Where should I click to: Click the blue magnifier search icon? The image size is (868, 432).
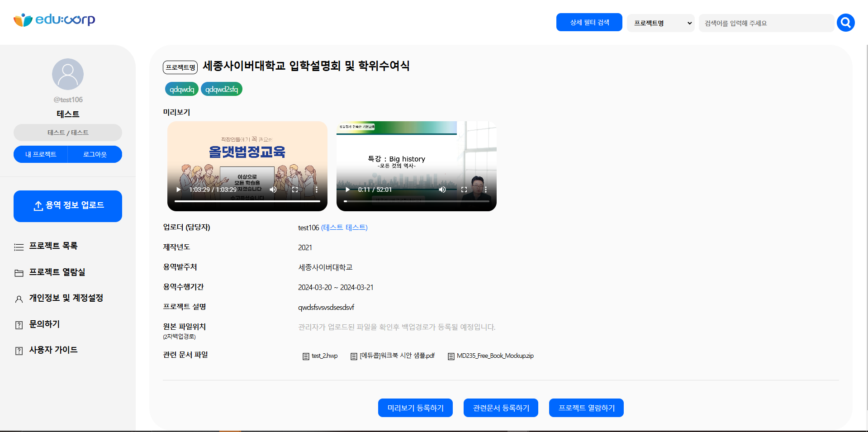coord(845,23)
